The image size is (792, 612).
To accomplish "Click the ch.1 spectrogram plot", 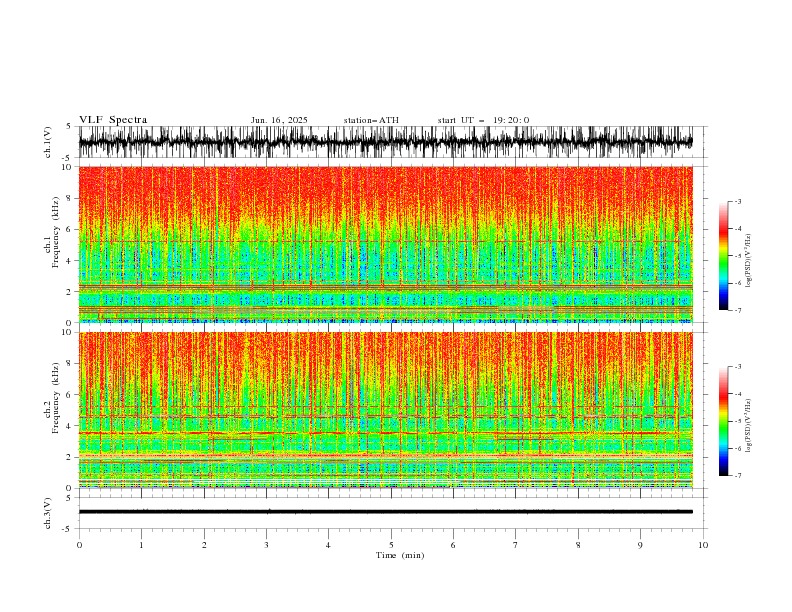I will click(385, 244).
